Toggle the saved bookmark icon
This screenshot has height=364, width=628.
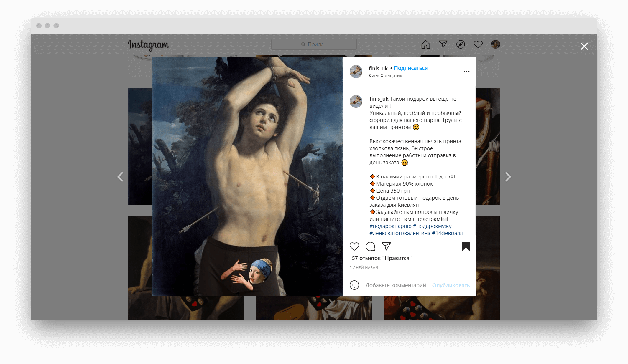click(x=466, y=246)
